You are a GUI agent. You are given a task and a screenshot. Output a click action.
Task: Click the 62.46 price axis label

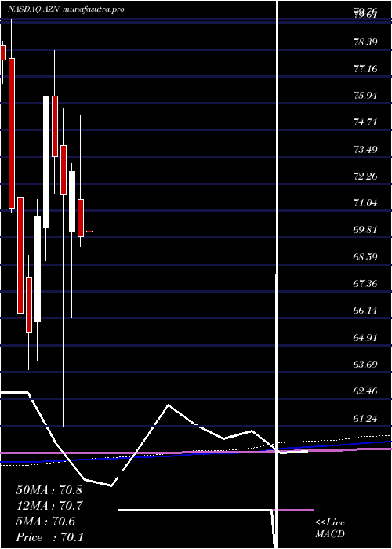[x=365, y=391]
